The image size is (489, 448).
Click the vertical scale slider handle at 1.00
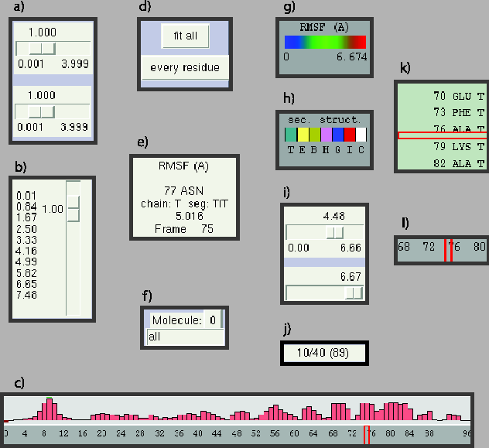pyautogui.click(x=74, y=209)
